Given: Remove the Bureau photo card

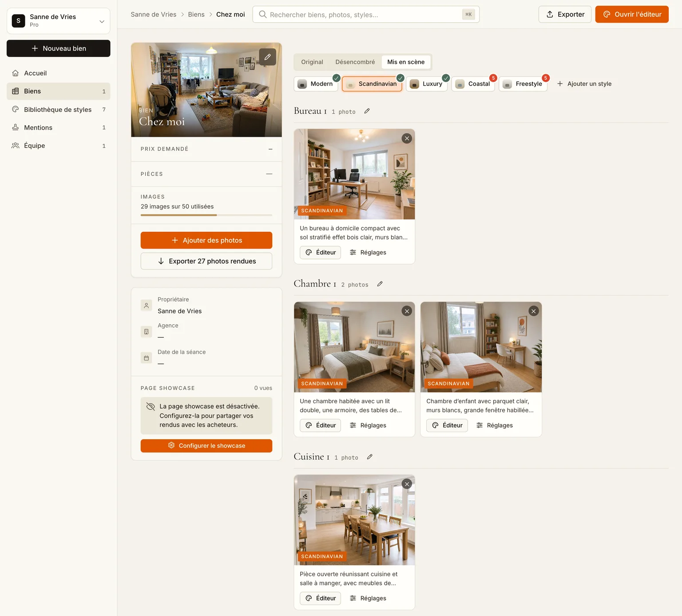Looking at the screenshot, I should (407, 139).
